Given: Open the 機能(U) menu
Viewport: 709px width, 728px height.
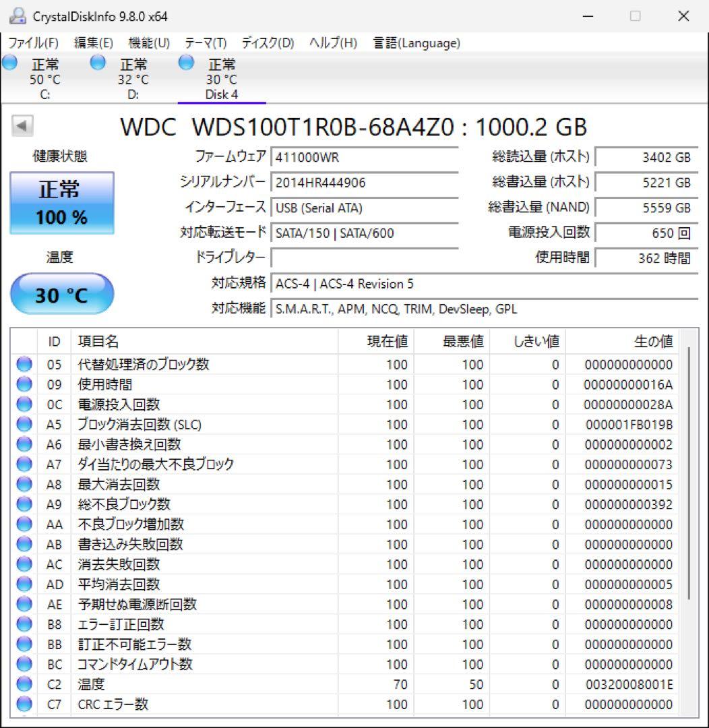Looking at the screenshot, I should (x=149, y=43).
